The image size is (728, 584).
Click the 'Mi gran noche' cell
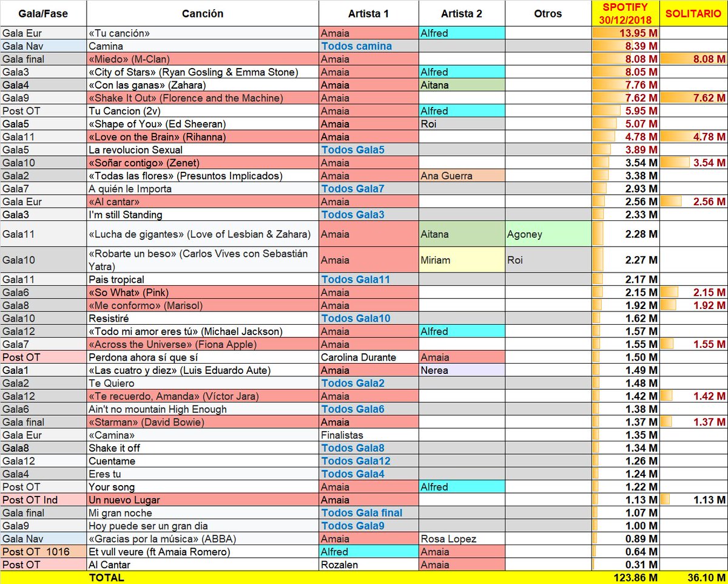tap(203, 513)
